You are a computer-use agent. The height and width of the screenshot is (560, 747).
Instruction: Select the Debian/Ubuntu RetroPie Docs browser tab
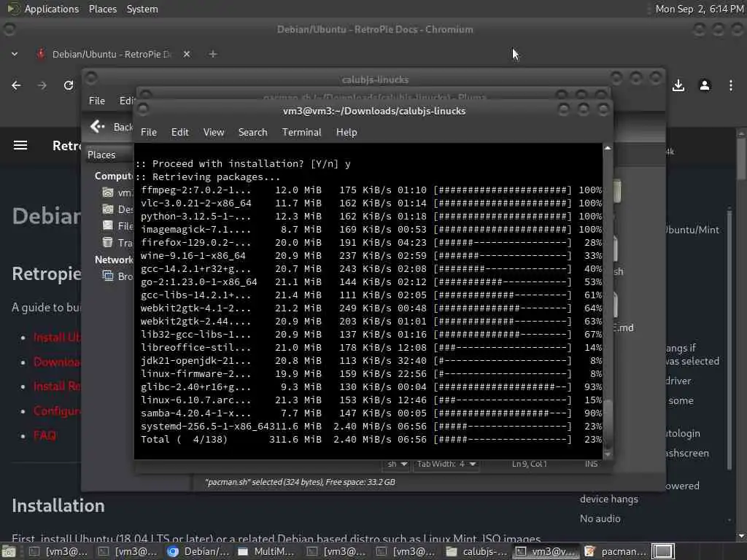pyautogui.click(x=111, y=54)
